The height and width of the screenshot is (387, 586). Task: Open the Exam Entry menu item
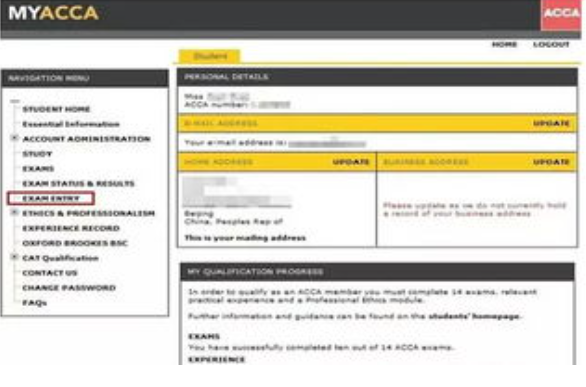point(51,198)
